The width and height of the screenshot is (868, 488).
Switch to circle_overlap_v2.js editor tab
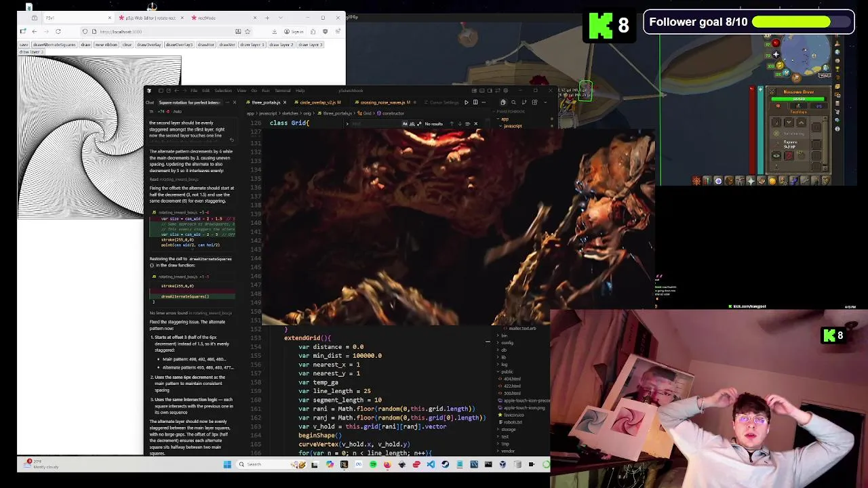pyautogui.click(x=320, y=102)
